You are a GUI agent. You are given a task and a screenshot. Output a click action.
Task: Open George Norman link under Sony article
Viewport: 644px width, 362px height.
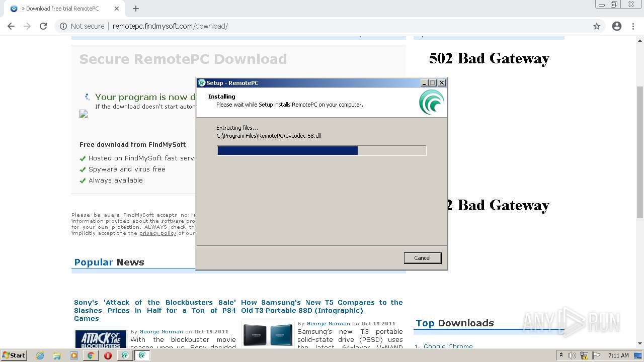(161, 332)
